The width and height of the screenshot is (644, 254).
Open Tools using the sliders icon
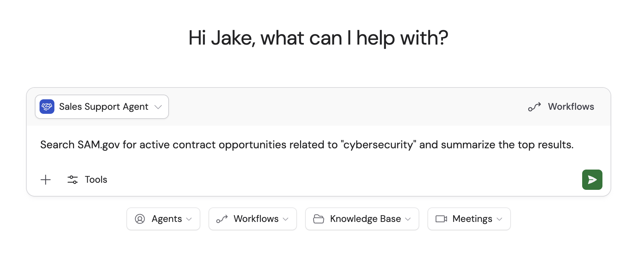coord(72,179)
